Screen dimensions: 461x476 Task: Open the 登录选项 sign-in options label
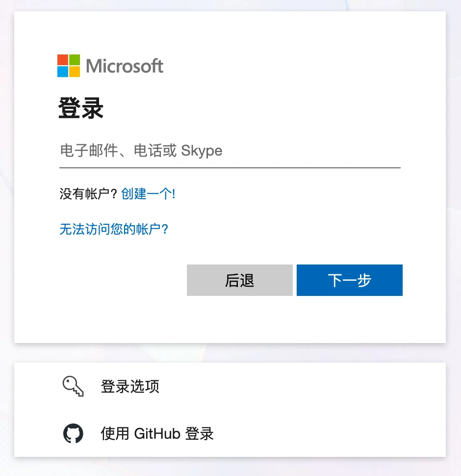click(130, 387)
